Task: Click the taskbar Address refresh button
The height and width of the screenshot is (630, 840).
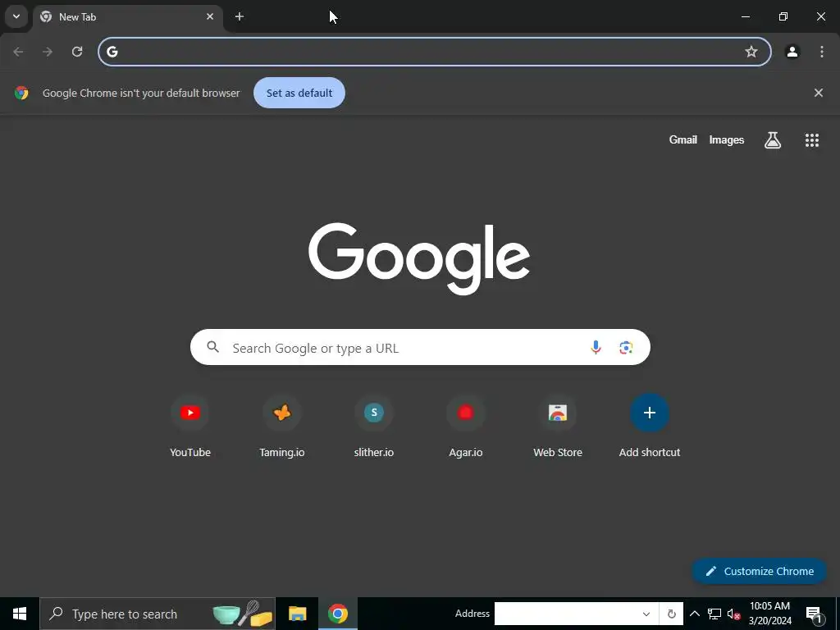Action: [x=671, y=614]
